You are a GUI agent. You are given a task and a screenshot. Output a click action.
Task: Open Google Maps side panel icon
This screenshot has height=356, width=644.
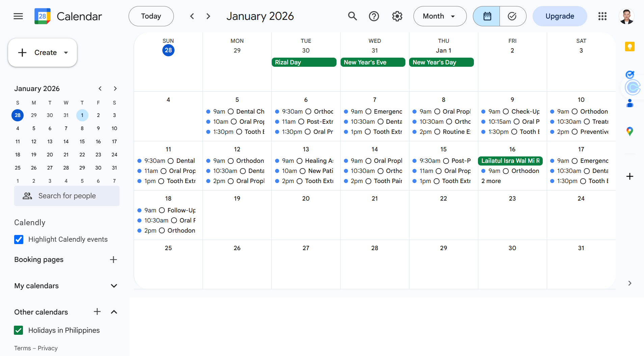click(x=630, y=131)
